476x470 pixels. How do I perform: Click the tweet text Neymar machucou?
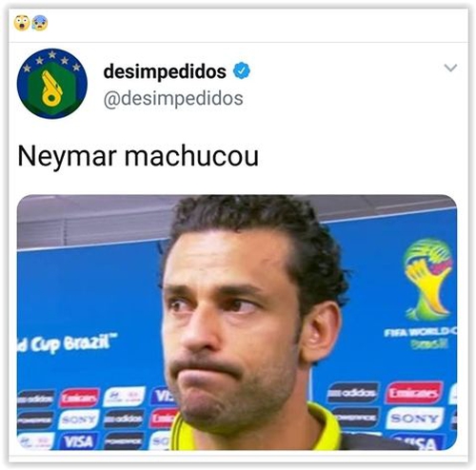click(x=138, y=156)
